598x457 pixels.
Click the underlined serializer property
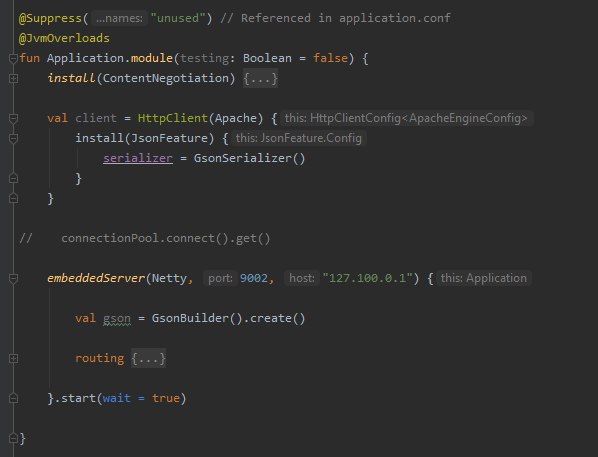[x=138, y=158]
